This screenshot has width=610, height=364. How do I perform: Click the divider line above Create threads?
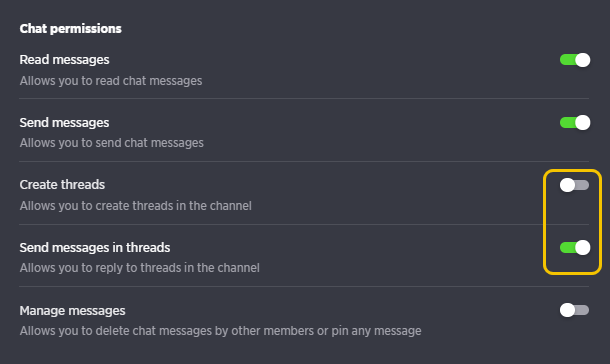[304, 161]
